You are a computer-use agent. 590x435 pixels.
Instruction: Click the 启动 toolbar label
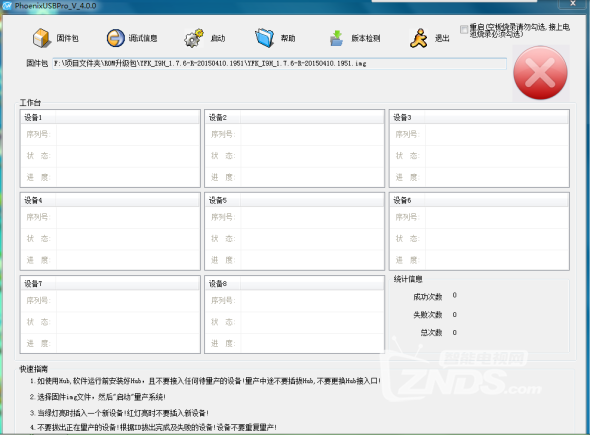click(x=217, y=38)
